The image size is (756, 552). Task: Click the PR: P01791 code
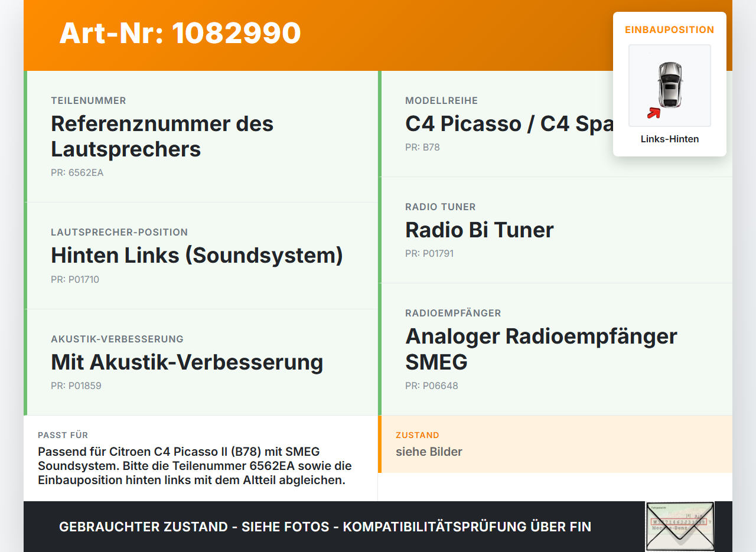click(429, 254)
